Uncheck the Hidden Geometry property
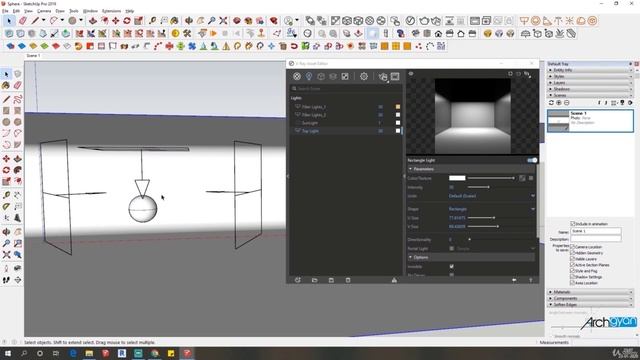Image resolution: width=640 pixels, height=360 pixels. tap(572, 253)
